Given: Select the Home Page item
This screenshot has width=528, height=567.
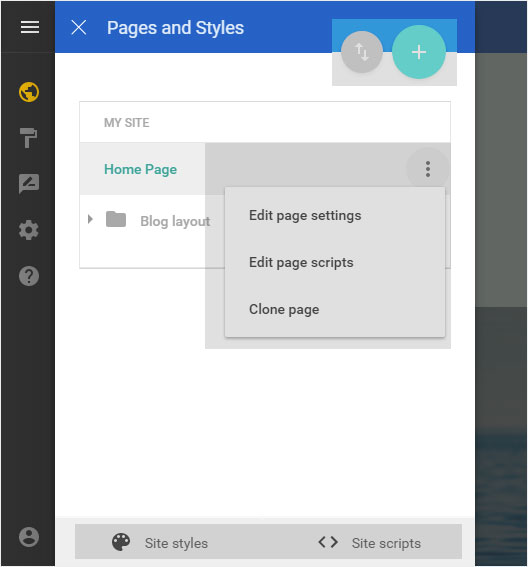Looking at the screenshot, I should (140, 169).
